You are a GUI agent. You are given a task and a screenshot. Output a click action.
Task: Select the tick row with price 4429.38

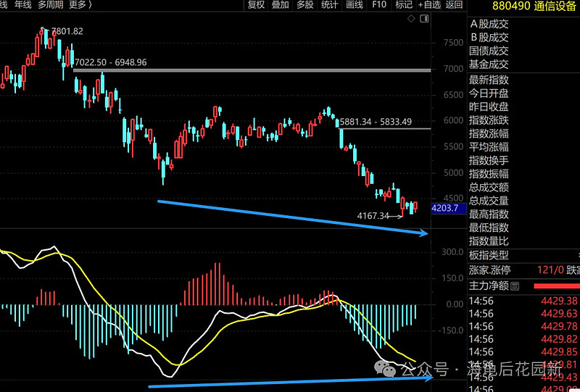(523, 301)
